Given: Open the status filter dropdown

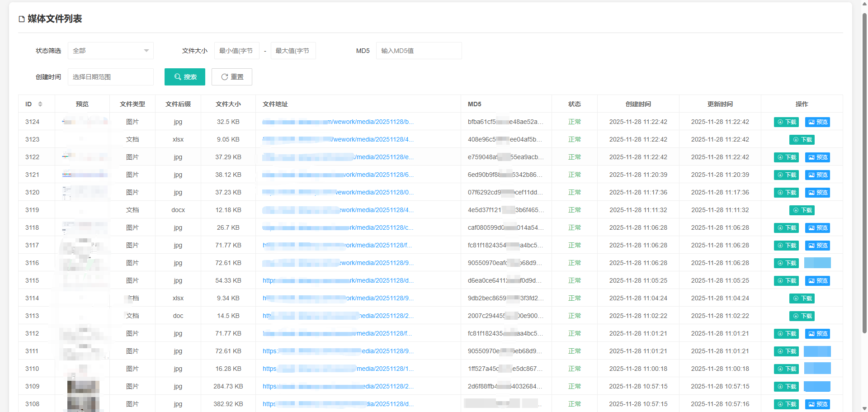Looking at the screenshot, I should (x=110, y=51).
